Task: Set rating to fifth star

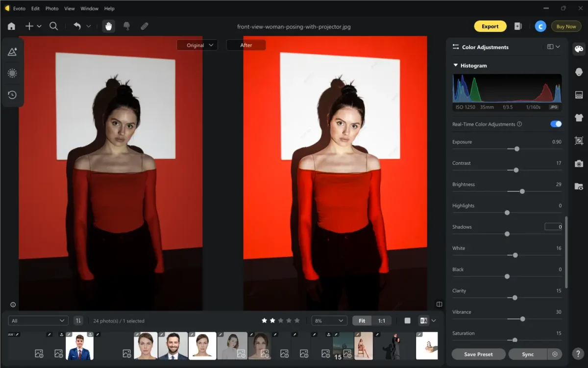Action: 297,320
